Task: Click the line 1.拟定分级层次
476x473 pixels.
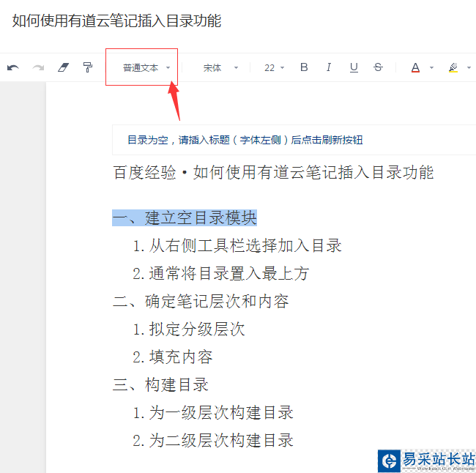Action: tap(188, 329)
